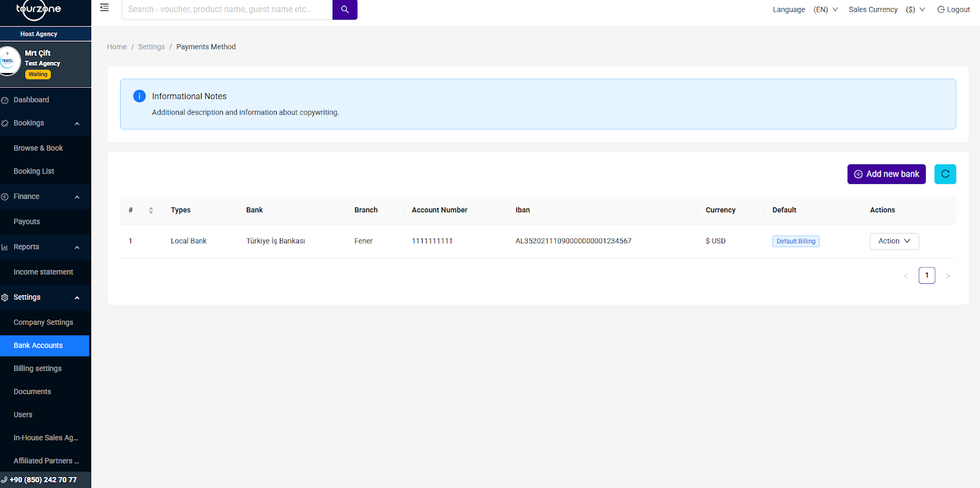This screenshot has height=488, width=980.
Task: Click the Default column header
Action: (x=784, y=210)
